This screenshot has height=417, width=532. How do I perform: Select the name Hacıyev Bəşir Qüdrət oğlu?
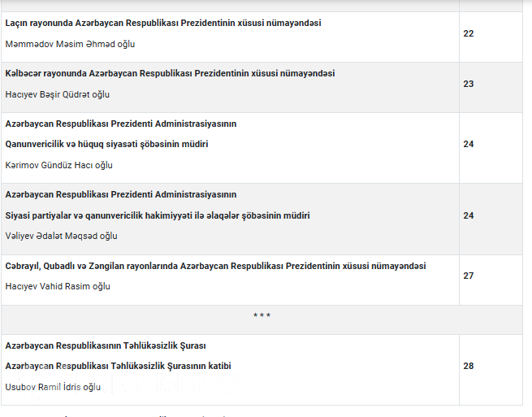tap(58, 94)
